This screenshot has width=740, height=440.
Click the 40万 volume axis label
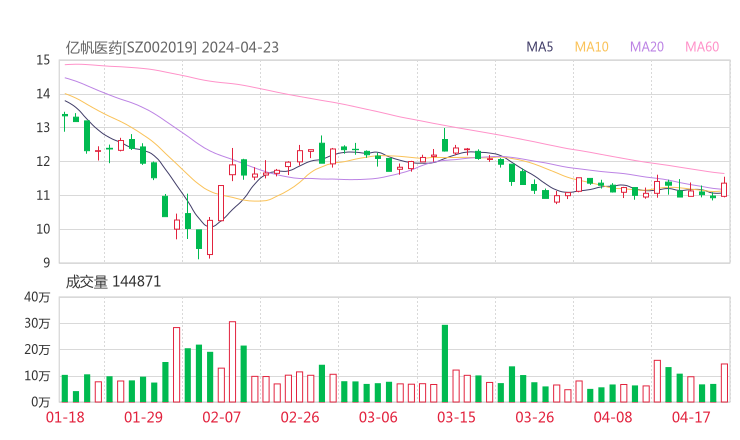(37, 297)
